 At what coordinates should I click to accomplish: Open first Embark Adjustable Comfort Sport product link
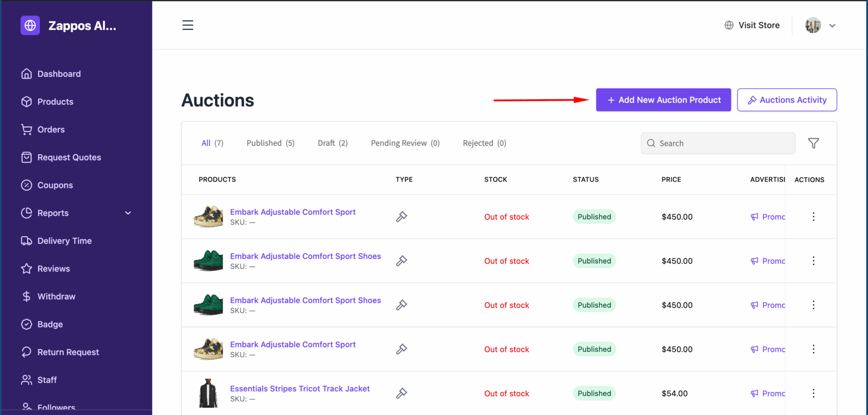click(292, 212)
